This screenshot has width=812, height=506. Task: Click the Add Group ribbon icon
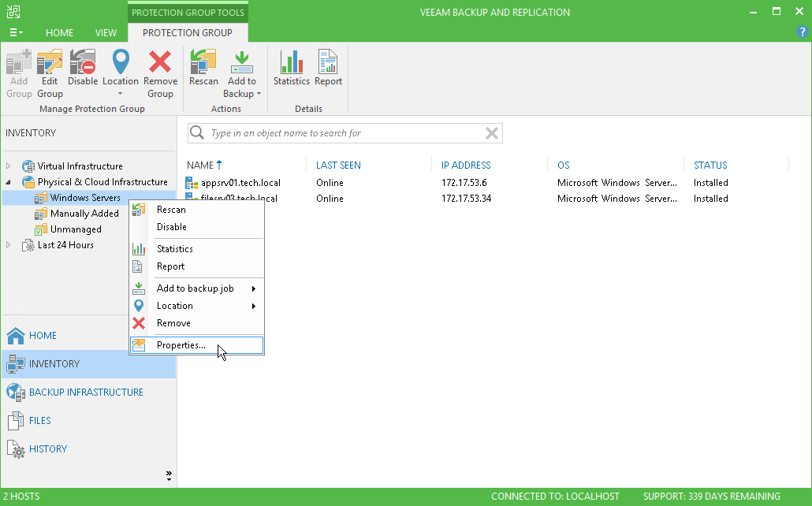click(19, 63)
